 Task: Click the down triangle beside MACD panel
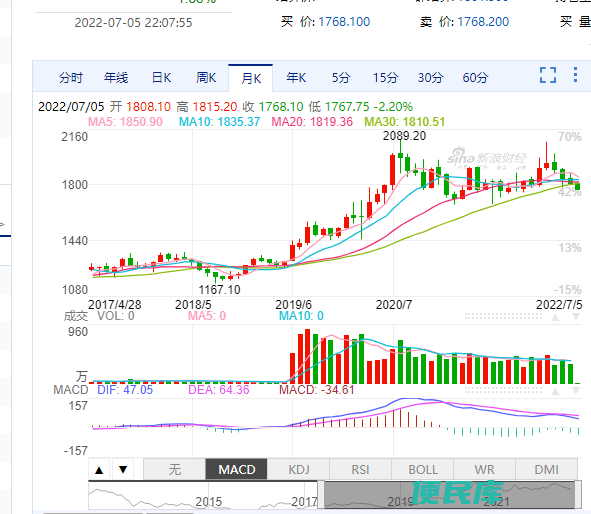point(576,391)
